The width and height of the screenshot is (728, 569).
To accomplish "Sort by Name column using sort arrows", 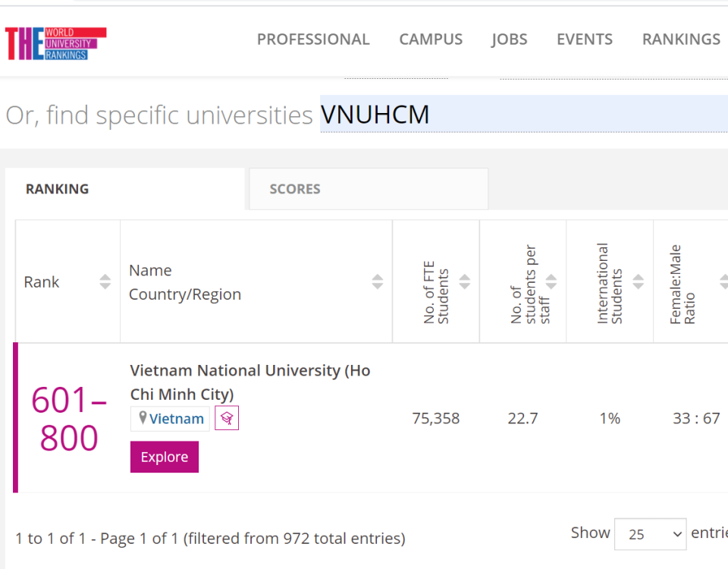I will pyautogui.click(x=378, y=281).
